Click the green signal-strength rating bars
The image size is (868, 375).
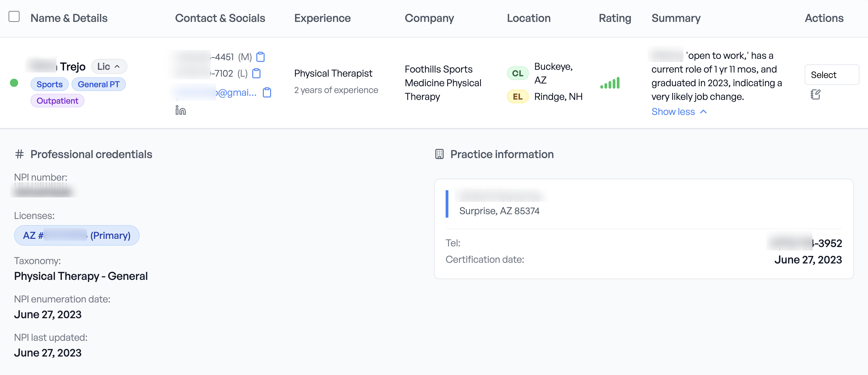610,82
